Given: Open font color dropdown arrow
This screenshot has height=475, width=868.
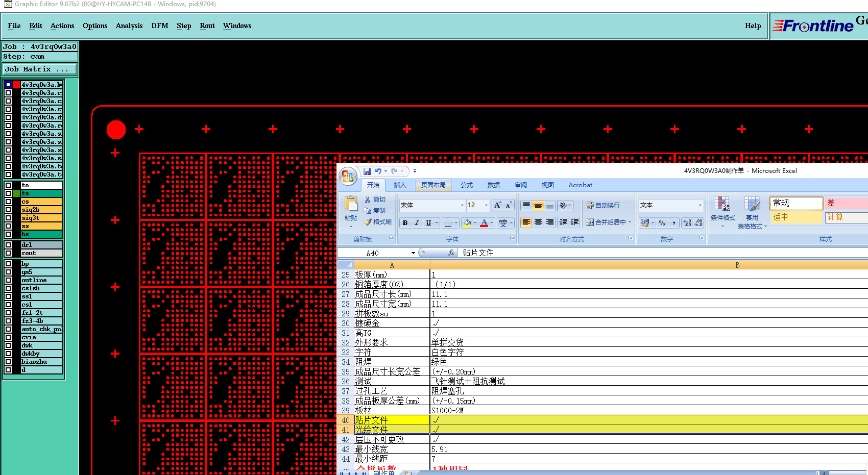Looking at the screenshot, I should coord(492,223).
